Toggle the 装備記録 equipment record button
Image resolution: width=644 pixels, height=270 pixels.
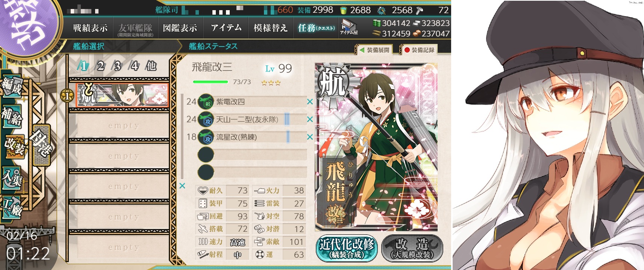pos(419,50)
